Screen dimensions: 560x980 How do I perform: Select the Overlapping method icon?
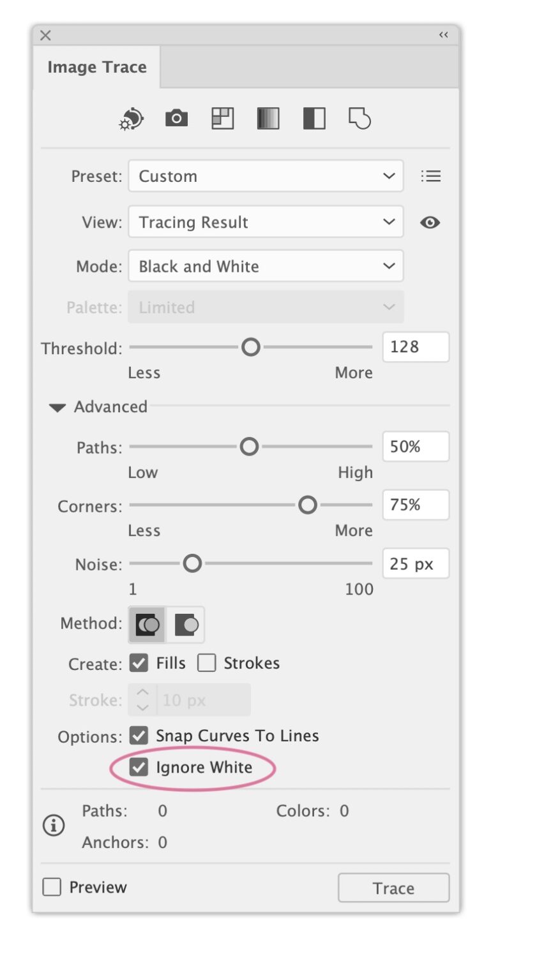click(186, 624)
